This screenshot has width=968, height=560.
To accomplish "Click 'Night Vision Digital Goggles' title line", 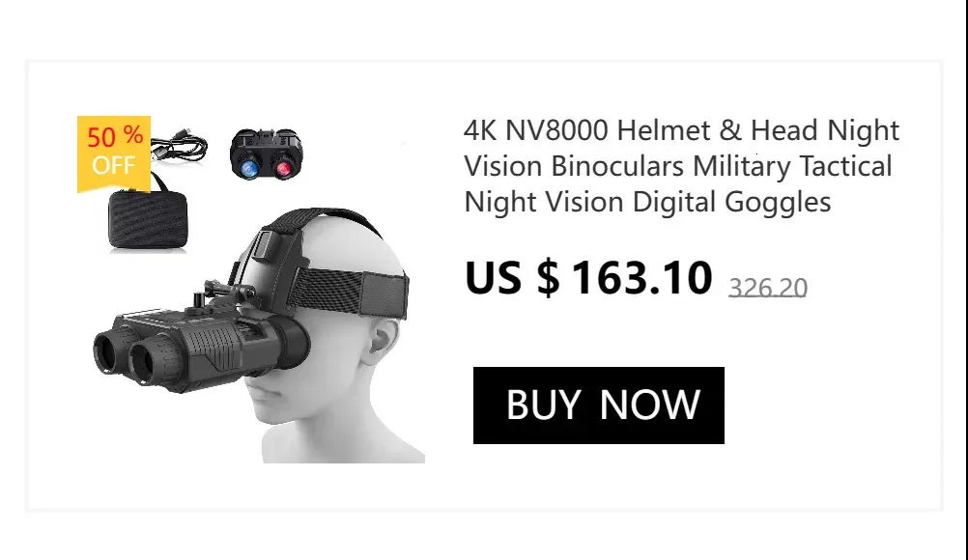I will tap(647, 203).
